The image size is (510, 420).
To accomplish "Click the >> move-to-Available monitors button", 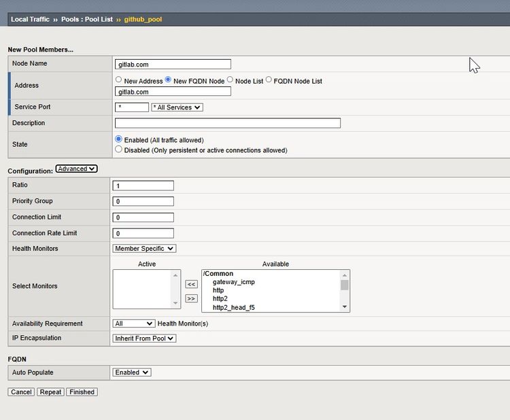I will point(191,298).
